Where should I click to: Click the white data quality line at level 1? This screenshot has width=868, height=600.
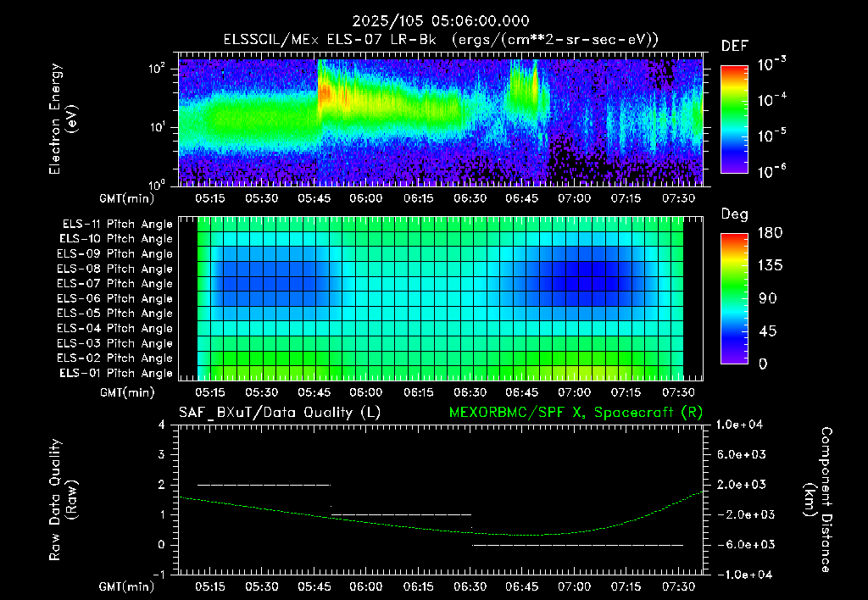point(401,514)
